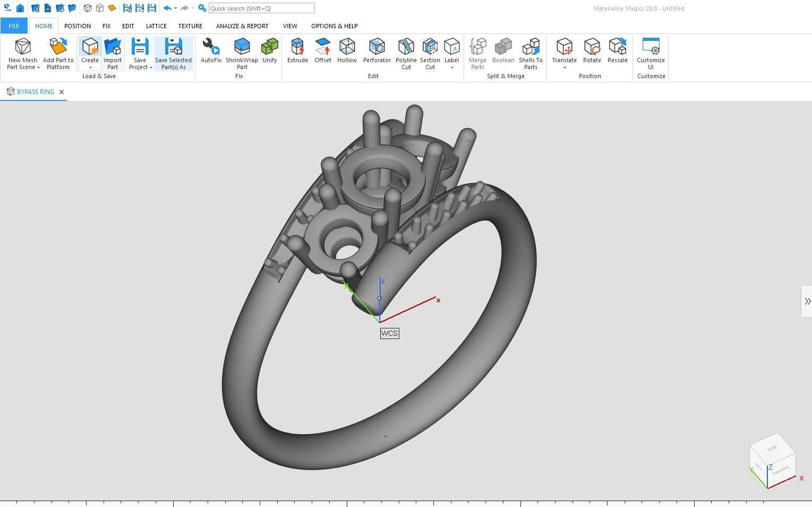
Task: Run the AutoFix tool
Action: point(211,50)
